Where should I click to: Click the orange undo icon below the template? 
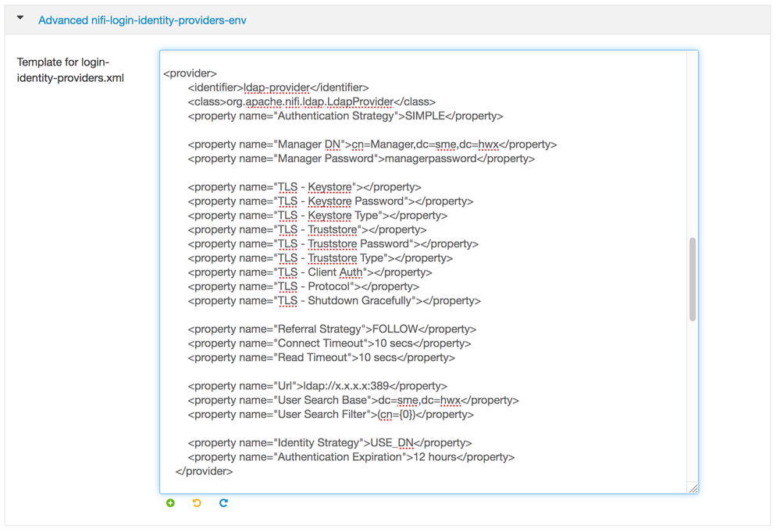(197, 503)
